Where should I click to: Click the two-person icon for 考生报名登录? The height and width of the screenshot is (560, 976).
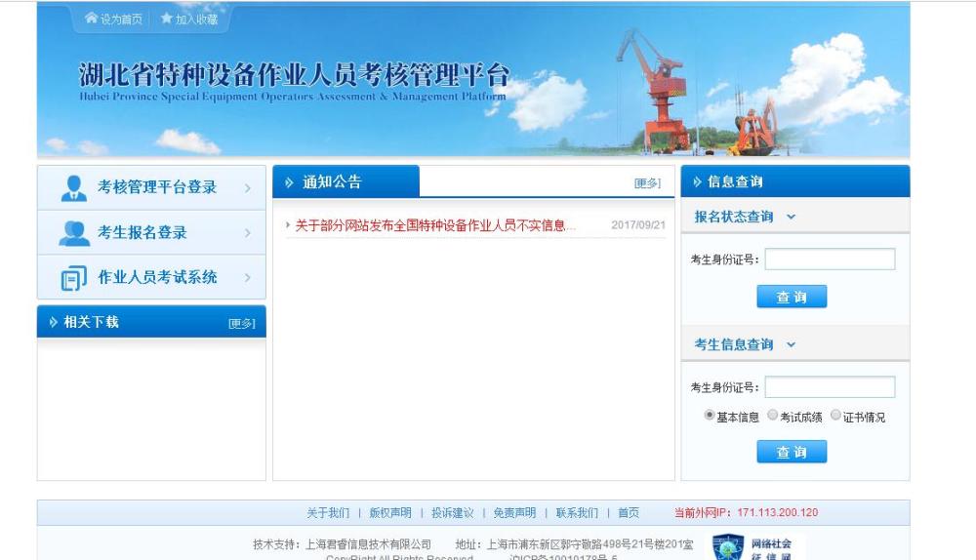pyautogui.click(x=74, y=233)
